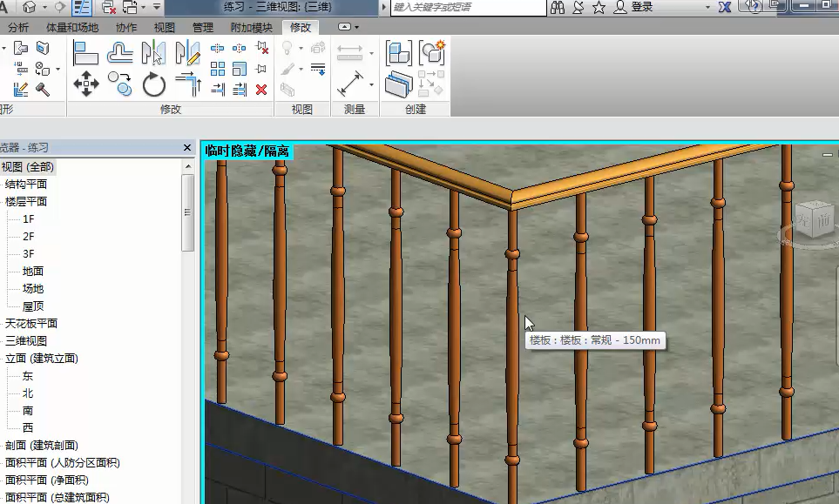
Task: Pick the Copy tool icon
Action: (x=120, y=84)
